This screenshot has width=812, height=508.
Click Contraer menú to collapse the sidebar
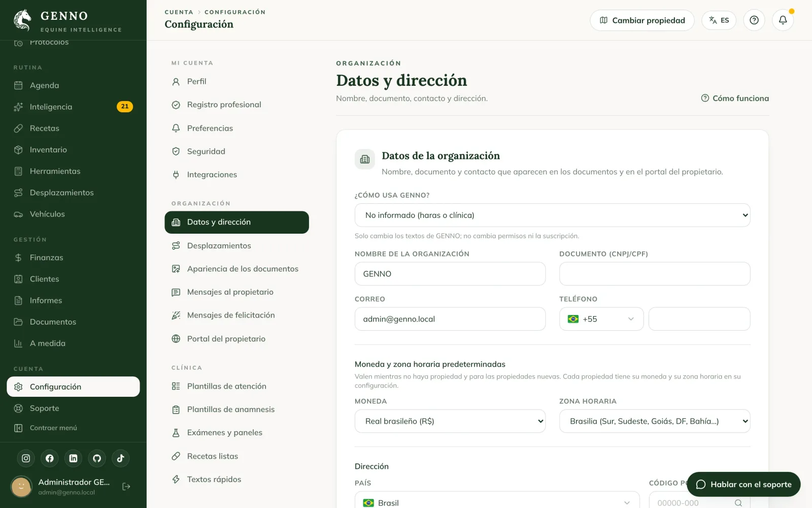tap(73, 428)
